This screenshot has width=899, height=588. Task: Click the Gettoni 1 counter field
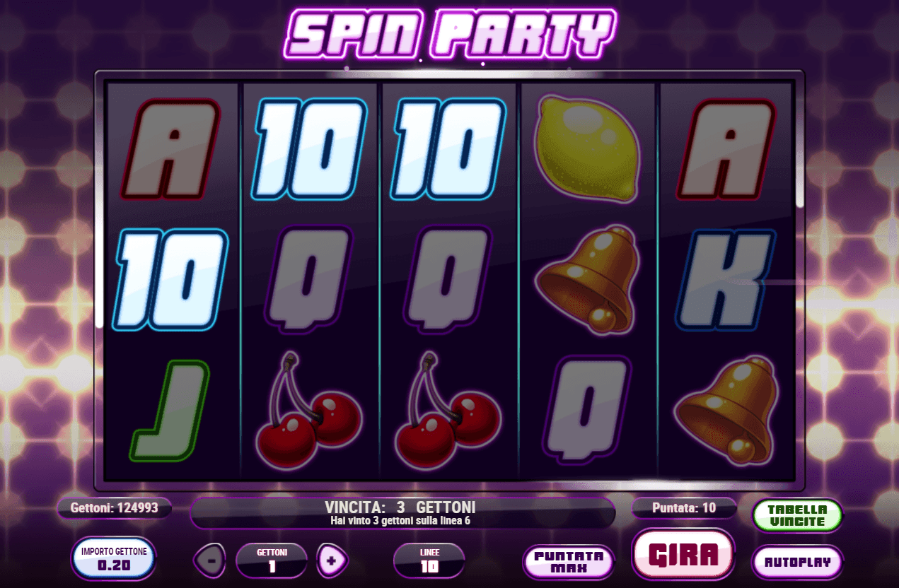click(x=272, y=560)
